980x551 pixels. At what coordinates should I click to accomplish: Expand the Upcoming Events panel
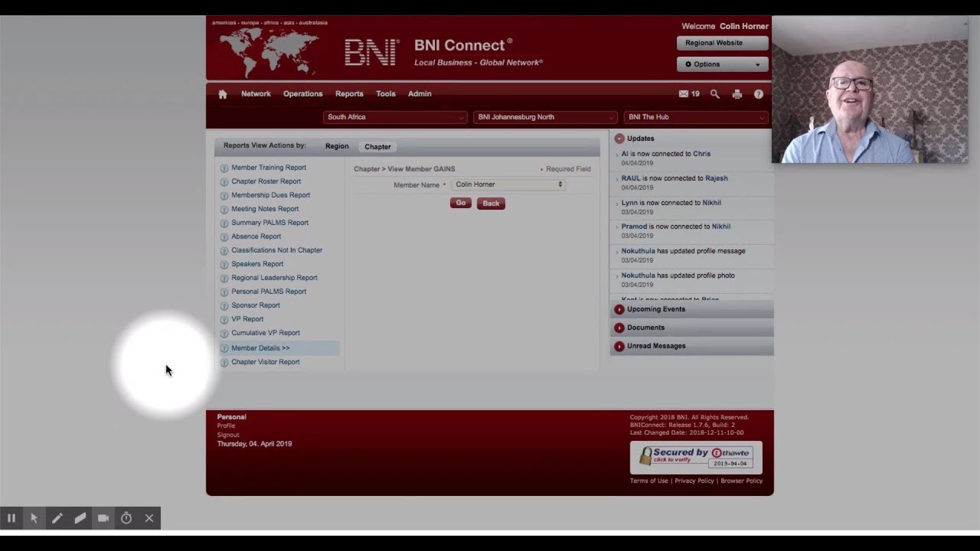coord(619,309)
